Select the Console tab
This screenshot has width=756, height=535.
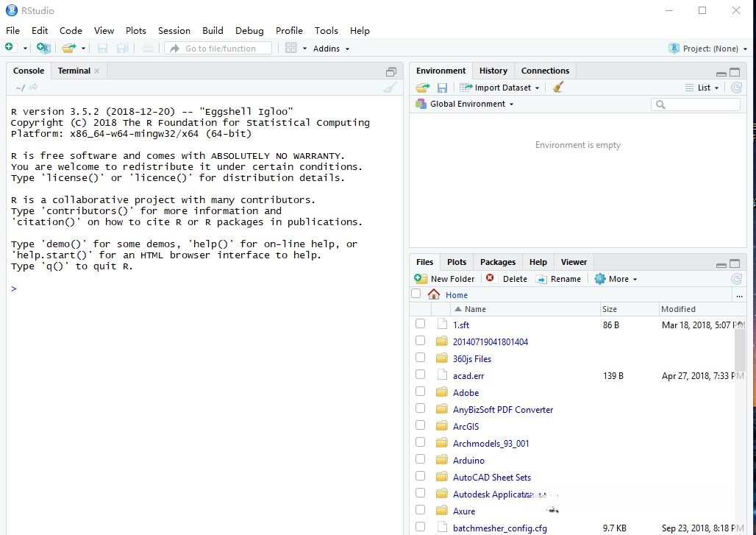coord(29,71)
